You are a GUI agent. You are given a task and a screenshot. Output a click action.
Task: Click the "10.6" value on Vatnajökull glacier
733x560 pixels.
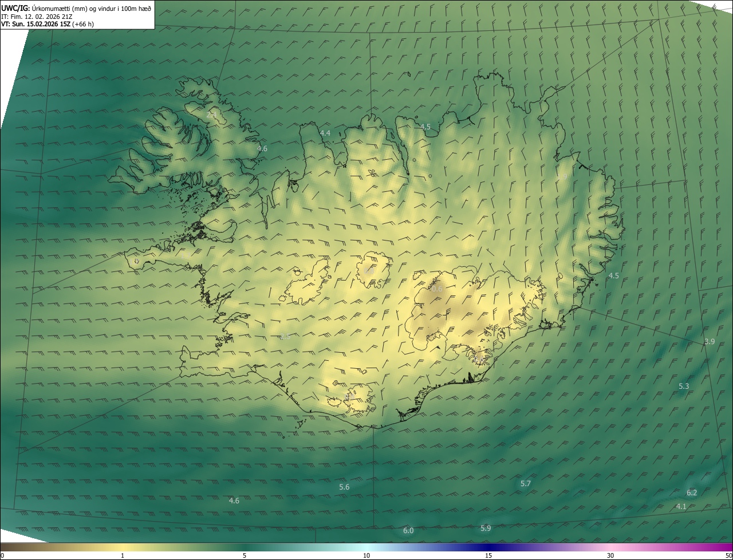click(436, 289)
